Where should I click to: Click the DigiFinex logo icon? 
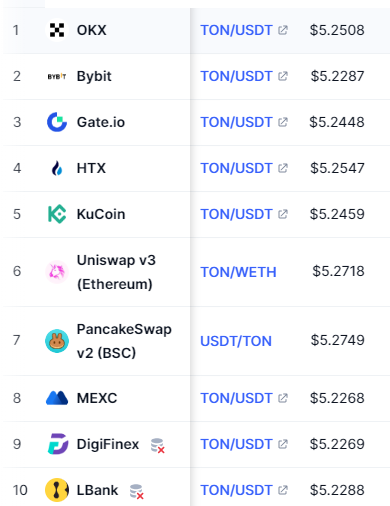[58, 444]
